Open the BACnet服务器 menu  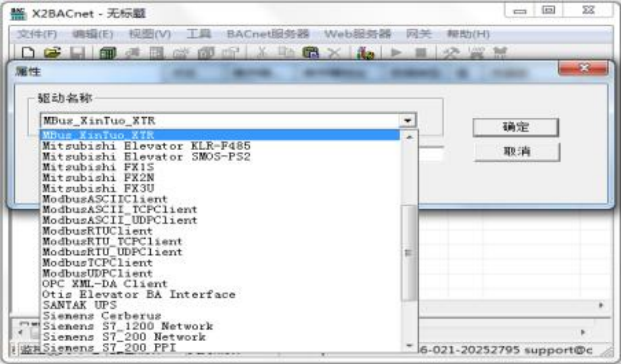[x=268, y=34]
